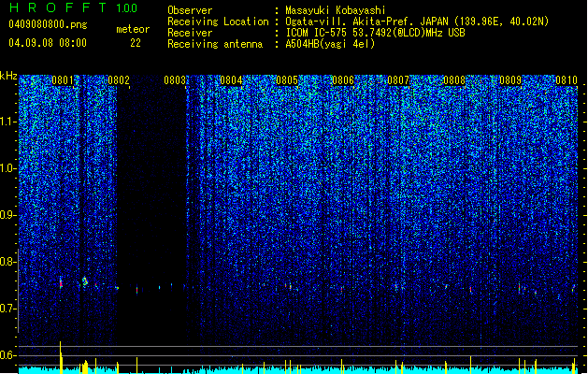
Task: Click the 0804 time marker
Action: pos(231,80)
